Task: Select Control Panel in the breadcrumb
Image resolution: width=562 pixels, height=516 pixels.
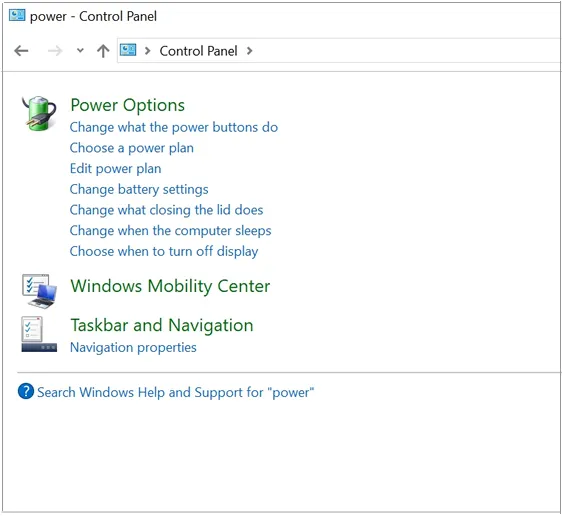Action: tap(198, 51)
